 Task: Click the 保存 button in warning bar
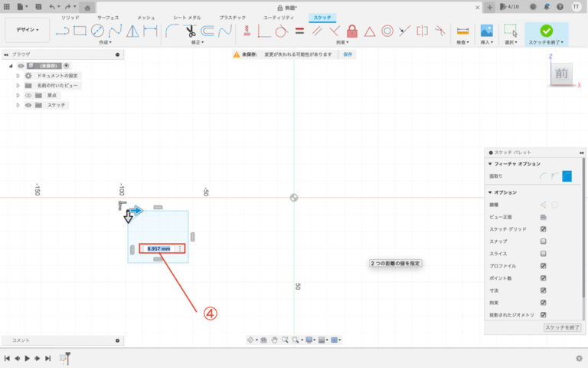[x=348, y=54]
